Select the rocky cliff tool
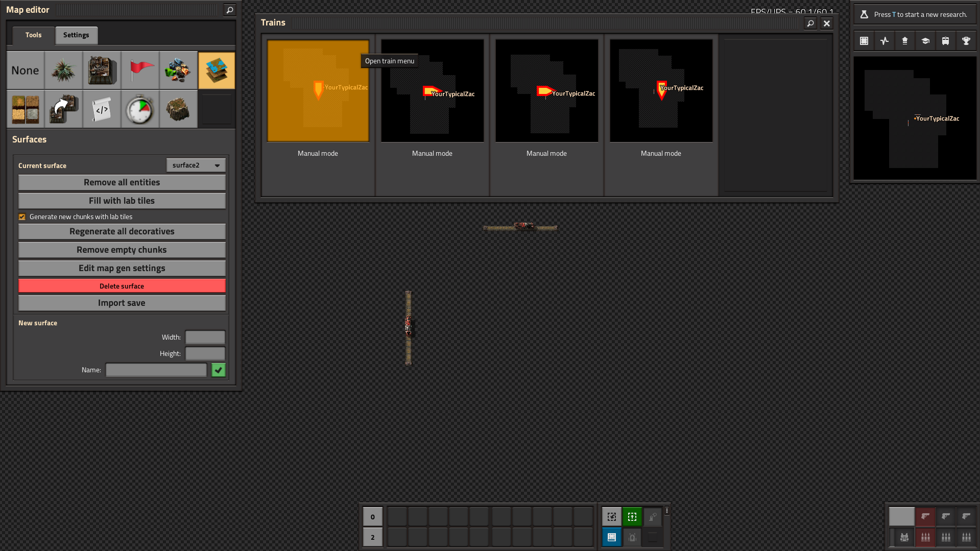This screenshot has height=551, width=980. tap(179, 109)
